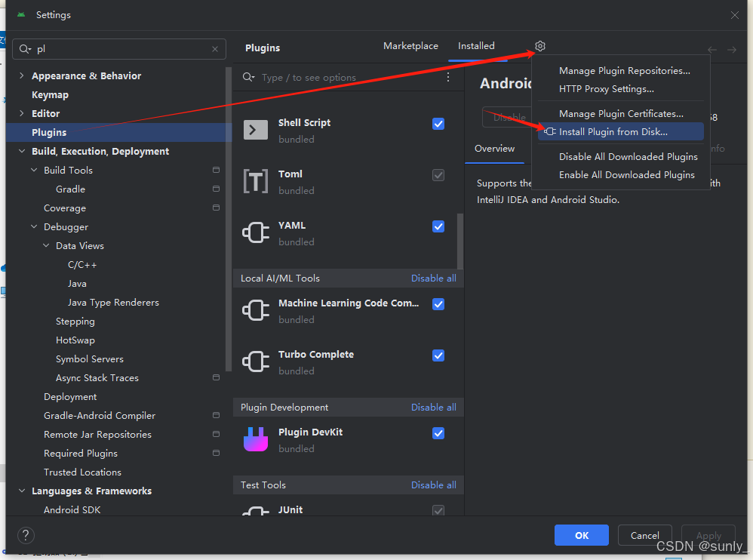Disable all Test Tools plugins

click(434, 485)
